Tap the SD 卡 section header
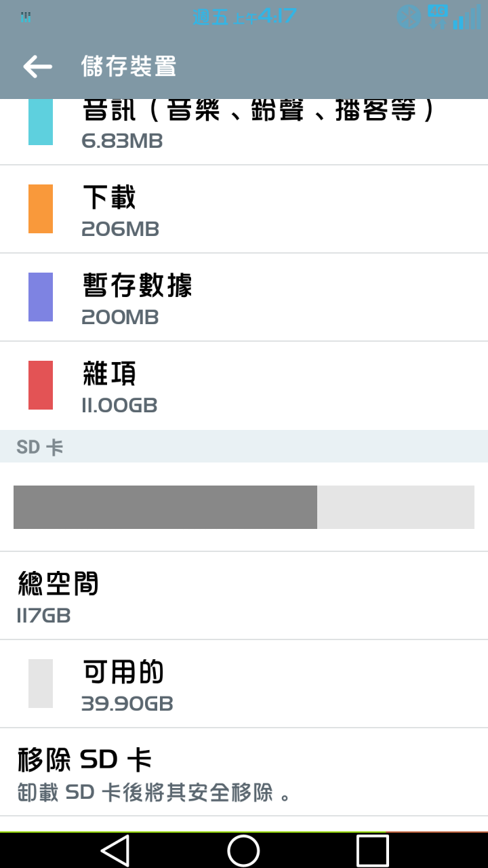This screenshot has height=868, width=488. (x=244, y=446)
